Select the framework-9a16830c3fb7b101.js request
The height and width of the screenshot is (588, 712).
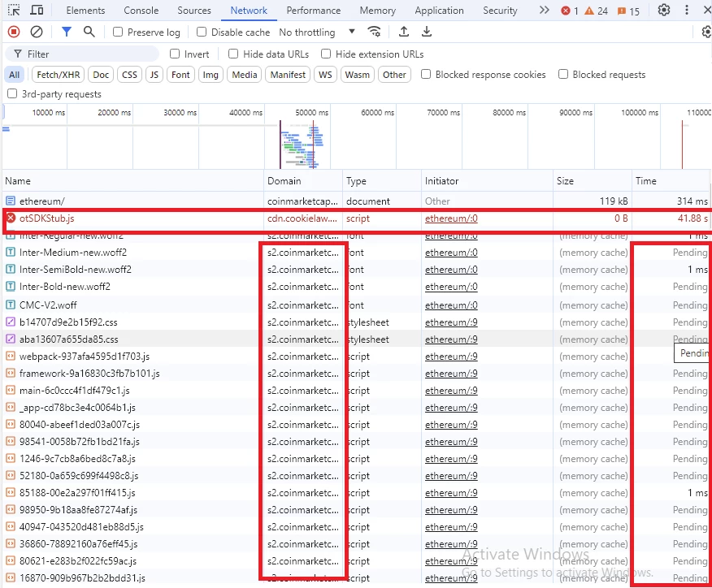tap(356, 374)
